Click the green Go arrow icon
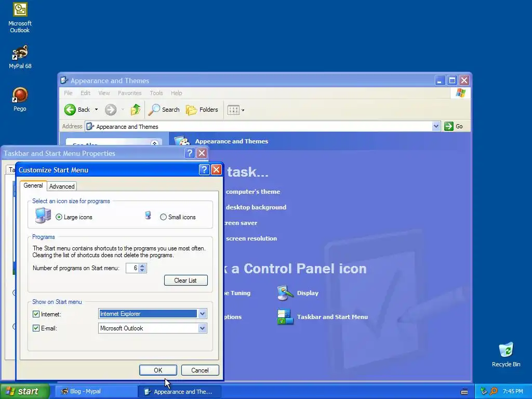532x399 pixels. pos(449,126)
